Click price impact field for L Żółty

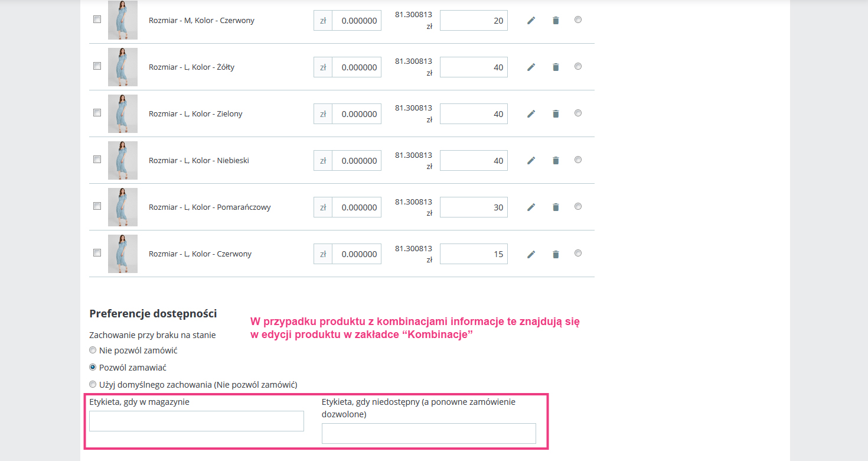pyautogui.click(x=356, y=67)
